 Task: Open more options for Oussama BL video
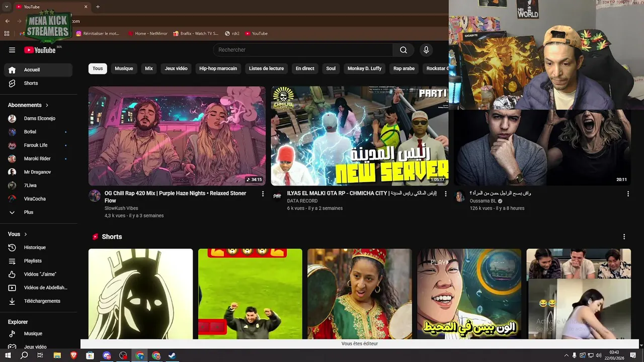pyautogui.click(x=628, y=194)
